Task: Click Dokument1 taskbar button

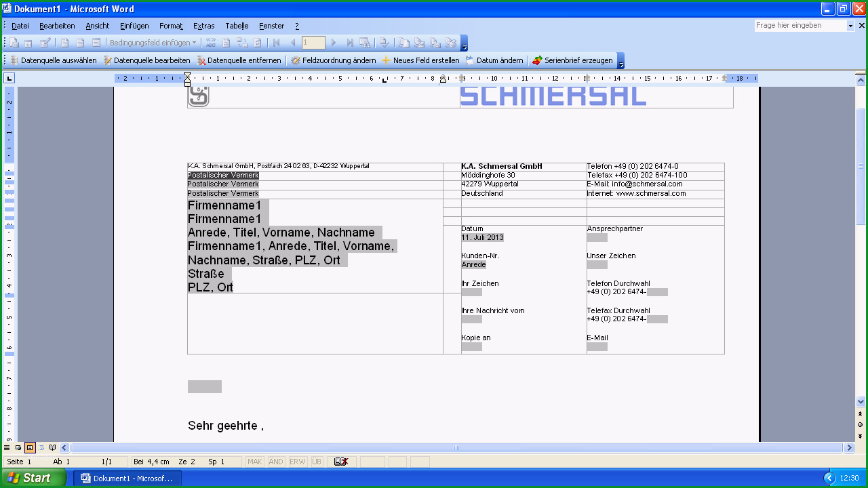Action: (127, 478)
